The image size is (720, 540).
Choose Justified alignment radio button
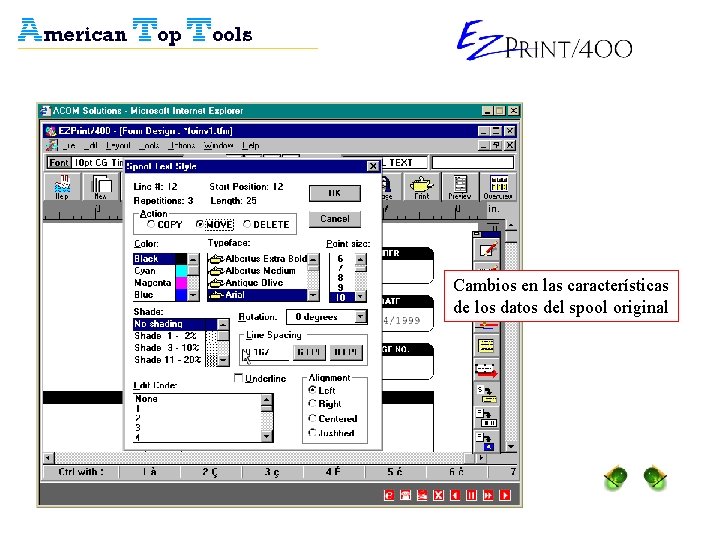(313, 433)
